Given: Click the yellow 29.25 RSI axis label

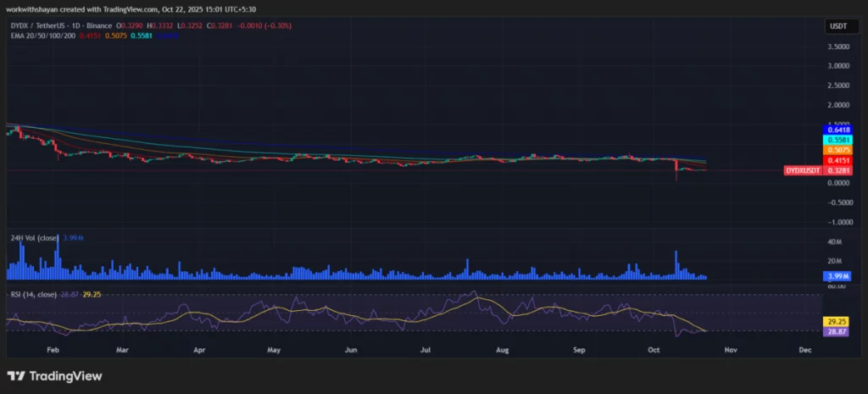Looking at the screenshot, I should point(837,323).
